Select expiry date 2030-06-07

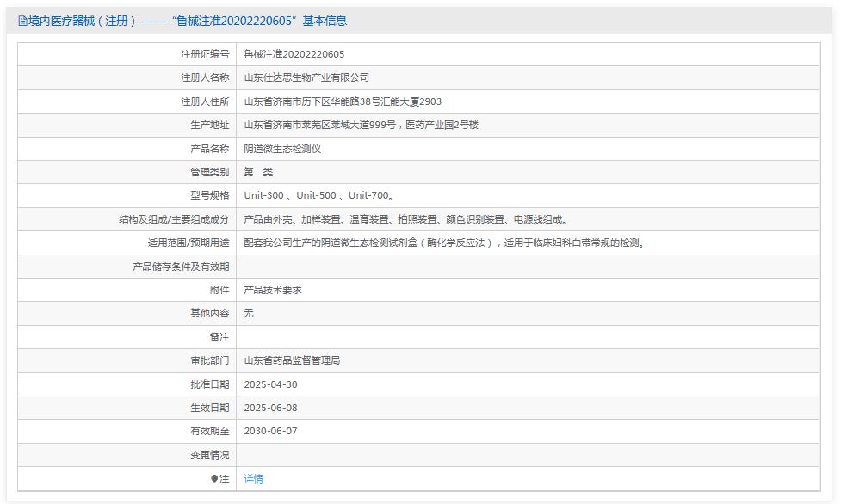pyautogui.click(x=270, y=431)
